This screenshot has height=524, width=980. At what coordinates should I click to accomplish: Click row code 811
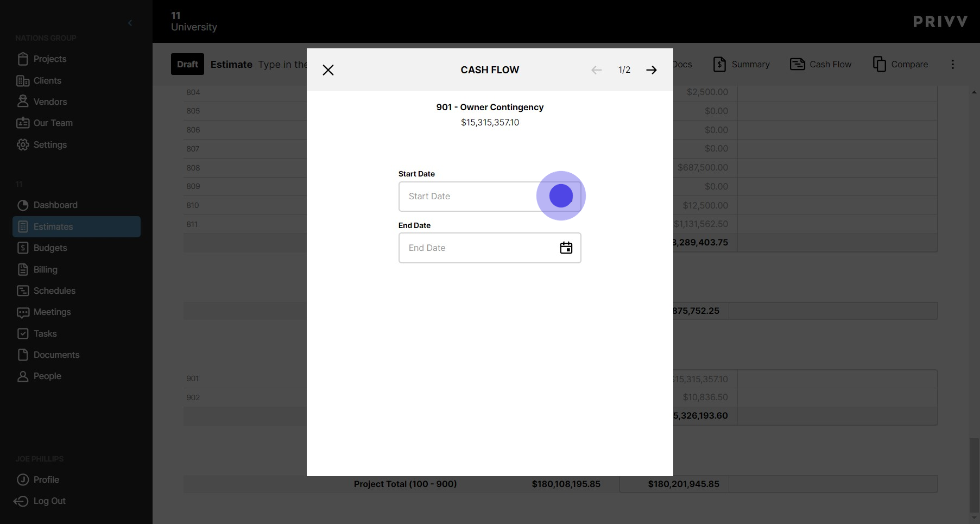coord(192,224)
